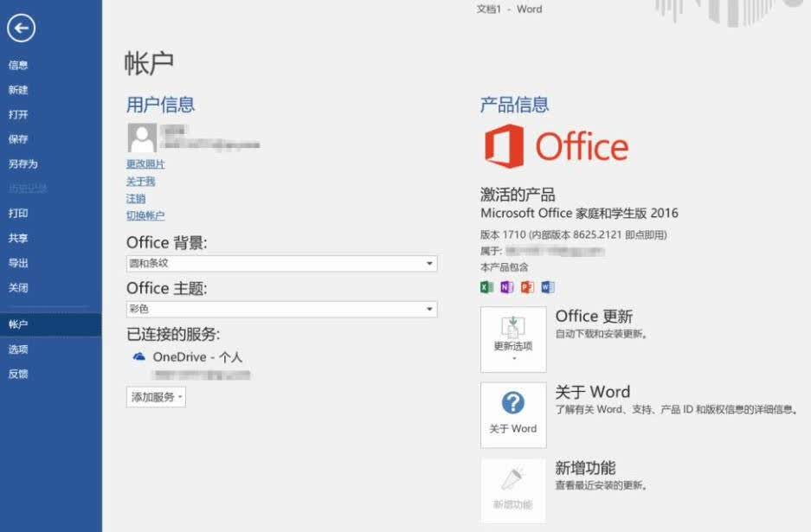Select 打印 in the sidebar
Screen dimensions: 811x532
coord(18,213)
